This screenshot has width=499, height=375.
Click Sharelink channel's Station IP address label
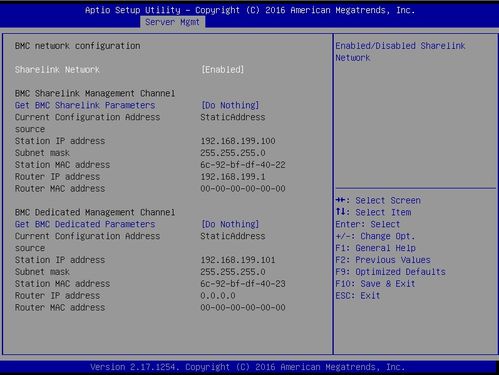click(60, 141)
